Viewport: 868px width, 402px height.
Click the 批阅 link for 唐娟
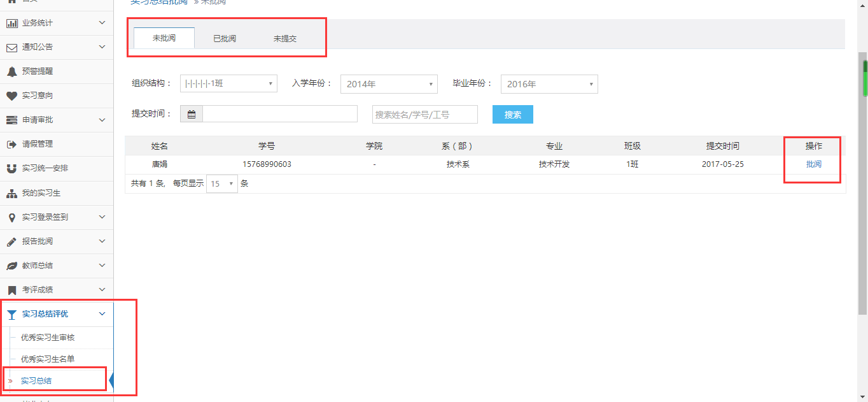[813, 164]
